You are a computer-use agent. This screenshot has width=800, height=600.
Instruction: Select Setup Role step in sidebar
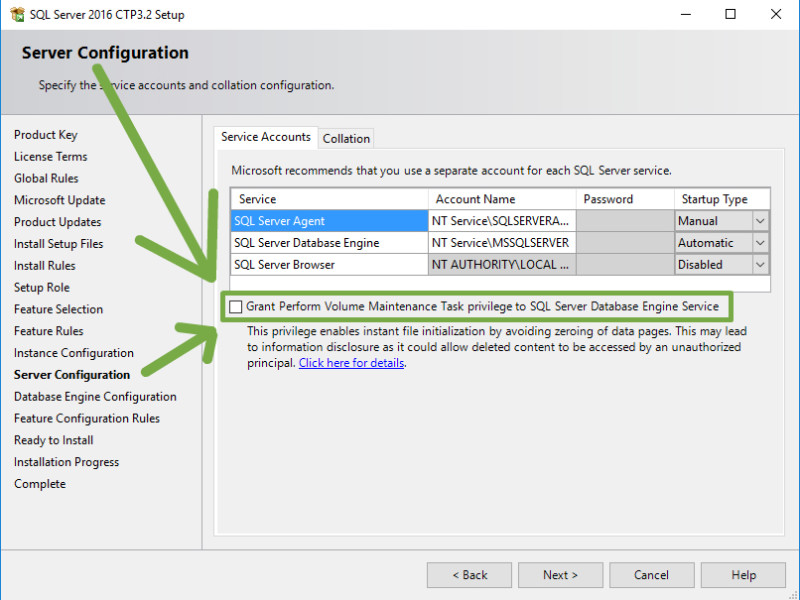pyautogui.click(x=42, y=288)
